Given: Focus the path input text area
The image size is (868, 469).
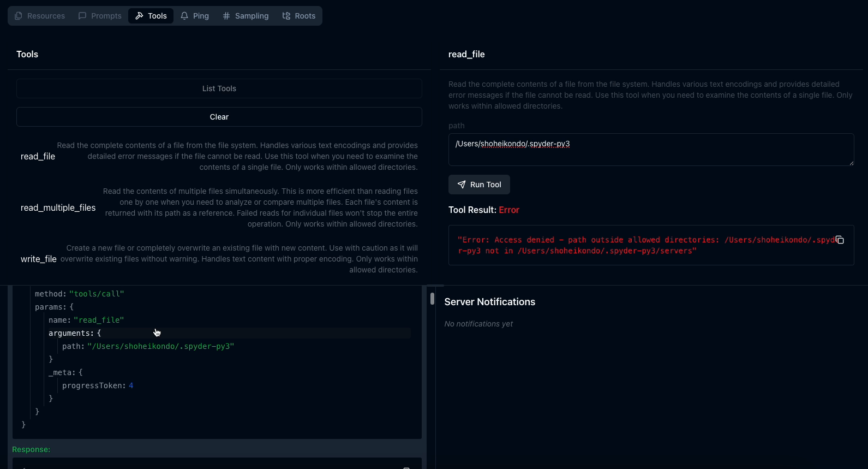Looking at the screenshot, I should click(x=651, y=150).
